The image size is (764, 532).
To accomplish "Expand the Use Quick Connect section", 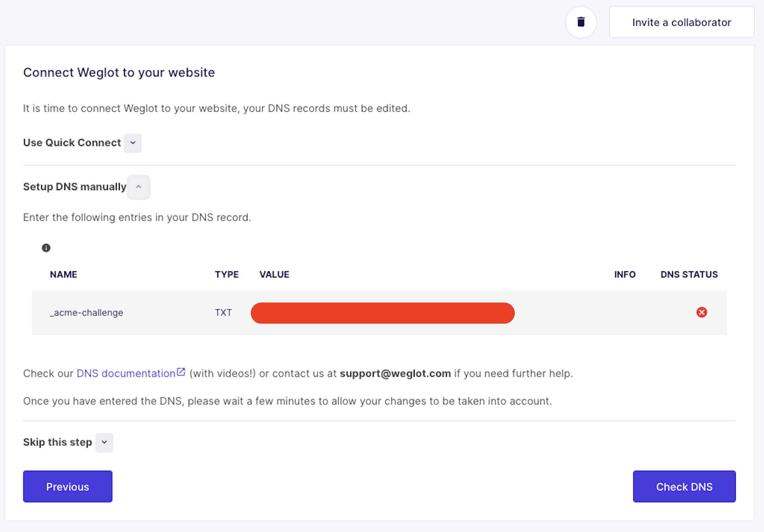I will [x=133, y=143].
